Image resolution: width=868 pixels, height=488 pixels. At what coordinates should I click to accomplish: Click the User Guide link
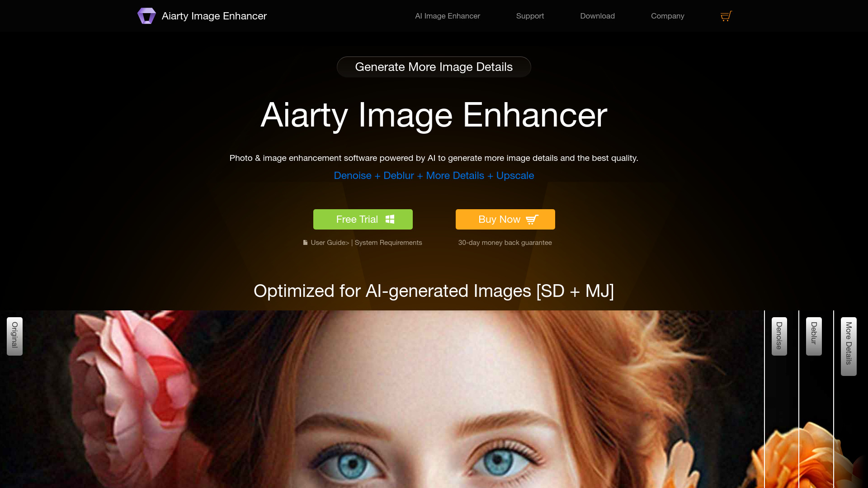[x=327, y=243]
